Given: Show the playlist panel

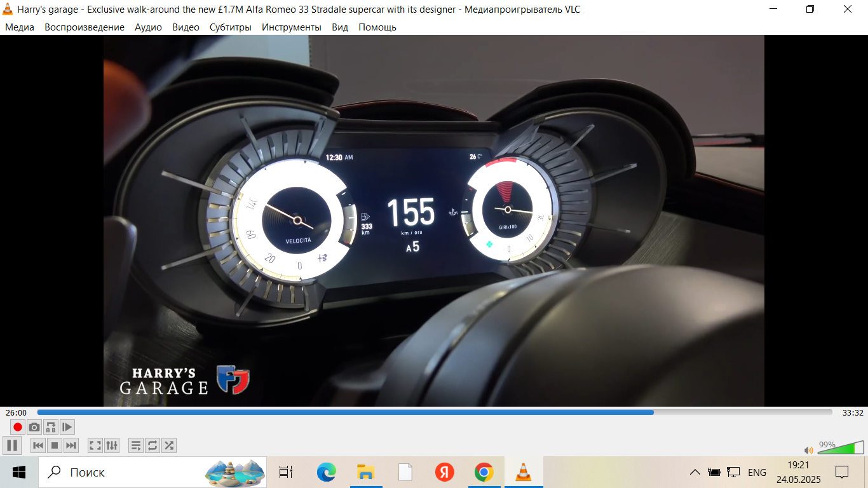Looking at the screenshot, I should (136, 445).
